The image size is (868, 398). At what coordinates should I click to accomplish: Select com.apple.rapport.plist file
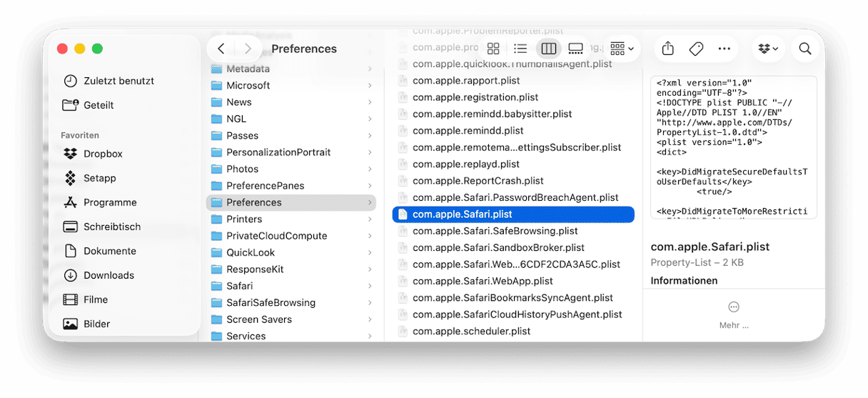513,81
